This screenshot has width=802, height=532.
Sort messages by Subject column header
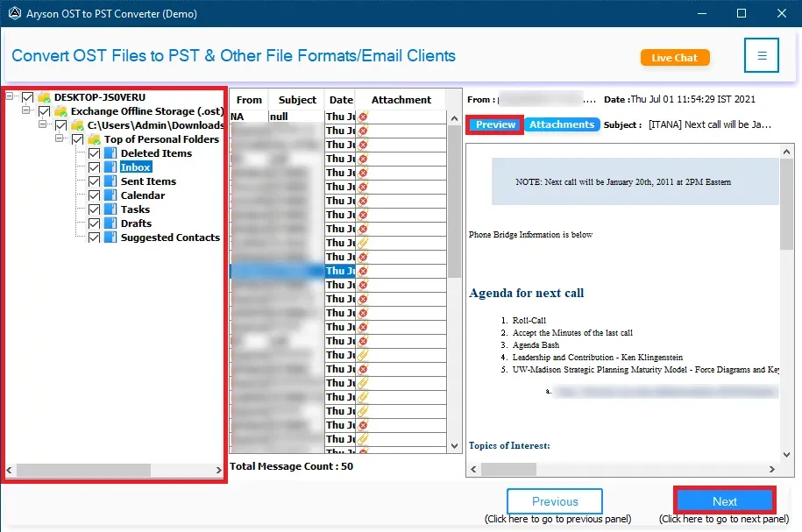[x=295, y=100]
